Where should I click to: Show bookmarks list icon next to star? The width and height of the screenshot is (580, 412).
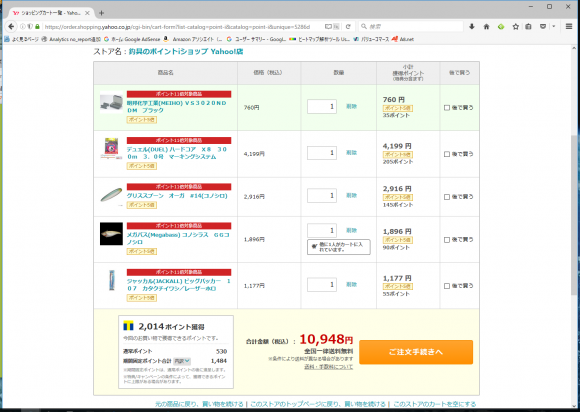[x=529, y=27]
